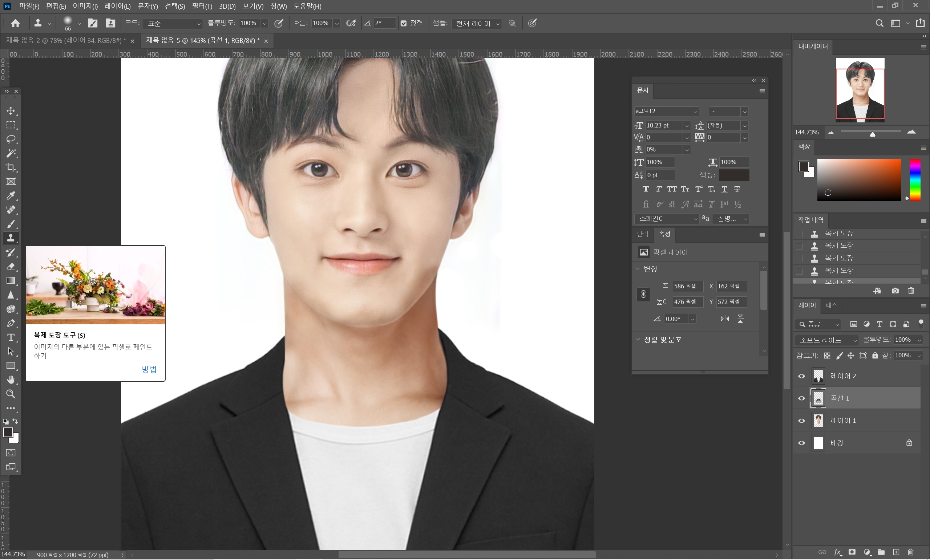930x560 pixels.
Task: Select the Crop tool
Action: pyautogui.click(x=11, y=167)
